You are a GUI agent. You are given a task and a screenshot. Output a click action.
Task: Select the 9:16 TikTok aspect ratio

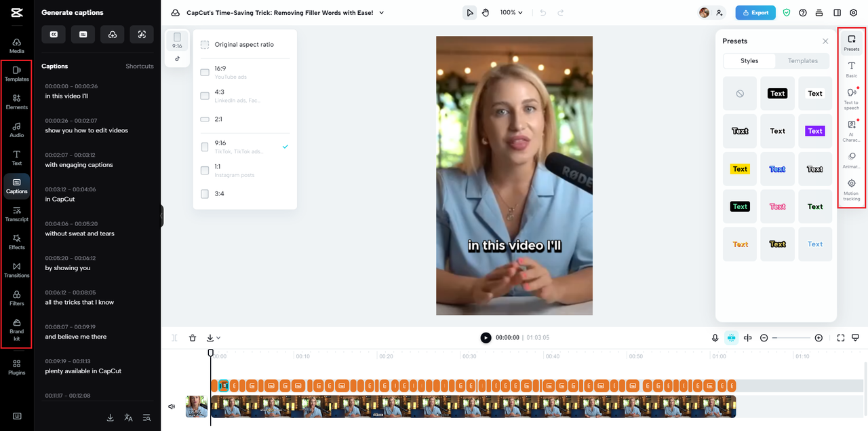pos(245,147)
